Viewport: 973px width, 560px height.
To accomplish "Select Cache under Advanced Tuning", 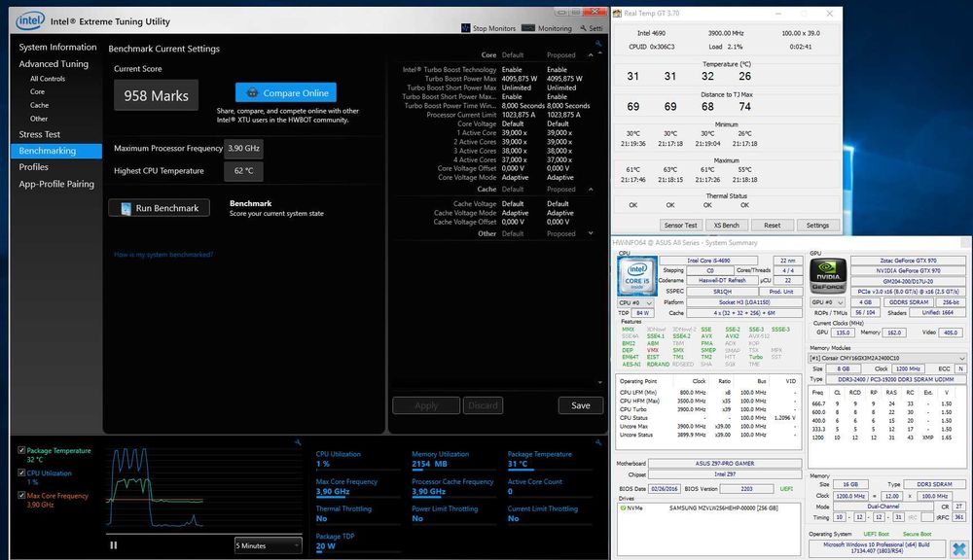I will click(39, 105).
